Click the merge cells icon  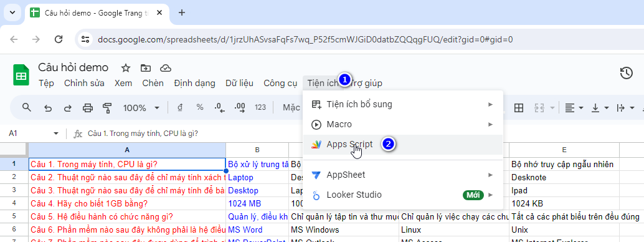[539, 108]
